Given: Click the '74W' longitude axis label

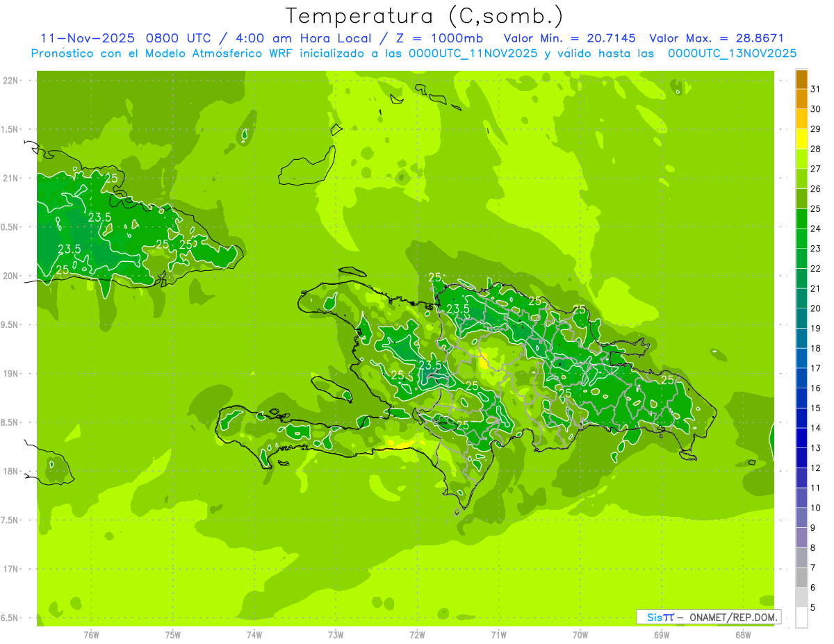Looking at the screenshot, I should [x=254, y=634].
